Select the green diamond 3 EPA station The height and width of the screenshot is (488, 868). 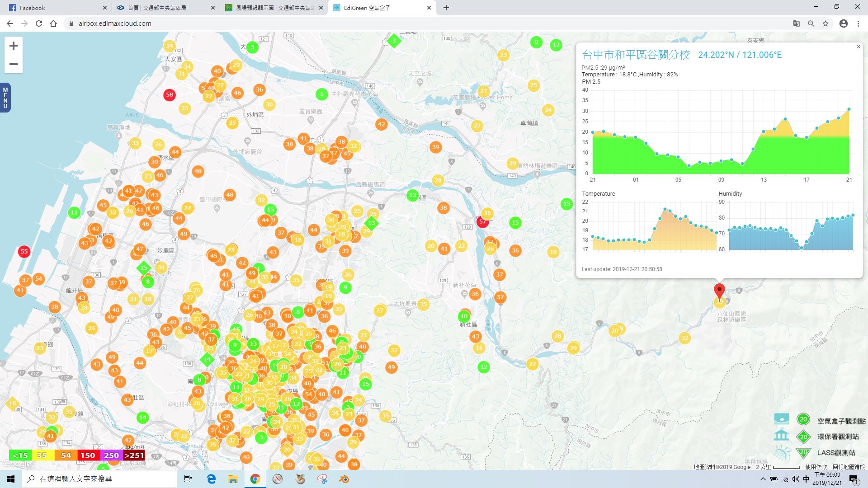(x=394, y=41)
